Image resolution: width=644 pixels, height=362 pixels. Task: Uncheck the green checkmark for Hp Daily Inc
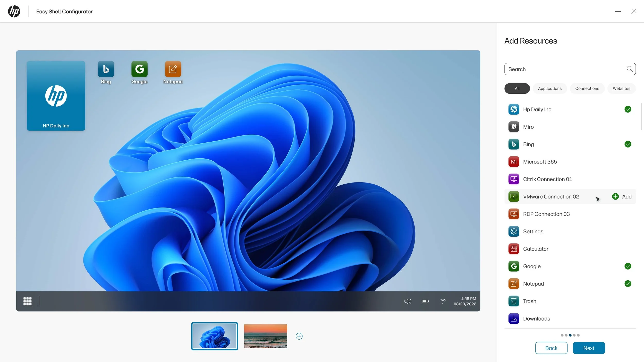[628, 109]
